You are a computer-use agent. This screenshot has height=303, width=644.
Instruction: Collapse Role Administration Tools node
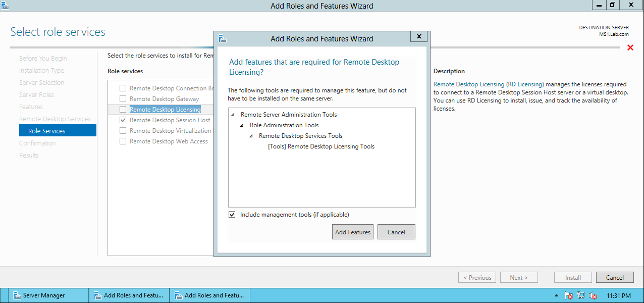pyautogui.click(x=242, y=125)
